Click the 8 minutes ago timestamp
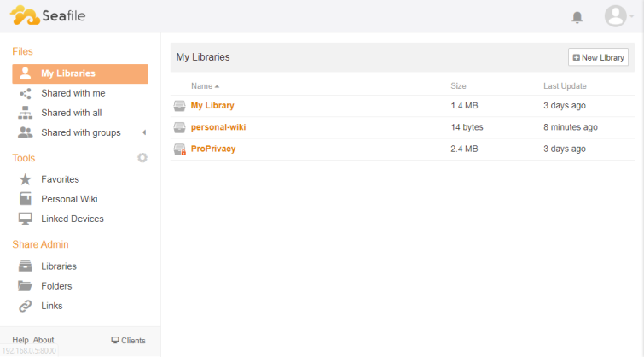This screenshot has height=357, width=644. click(x=571, y=127)
